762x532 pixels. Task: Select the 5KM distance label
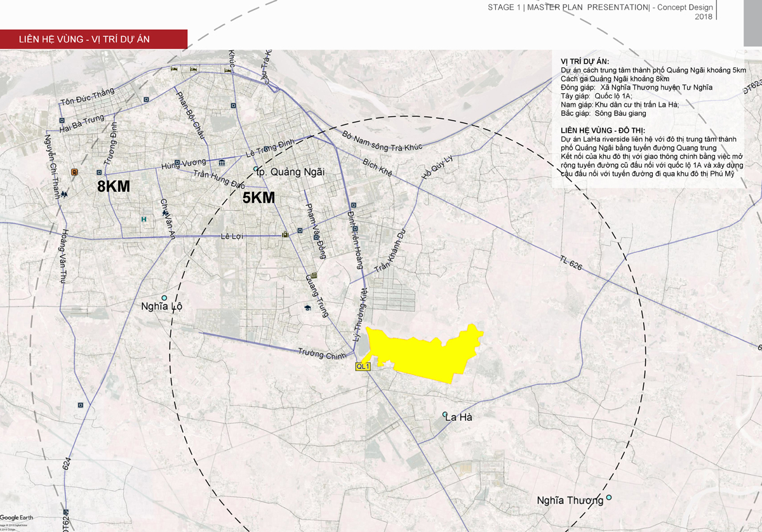pyautogui.click(x=259, y=197)
